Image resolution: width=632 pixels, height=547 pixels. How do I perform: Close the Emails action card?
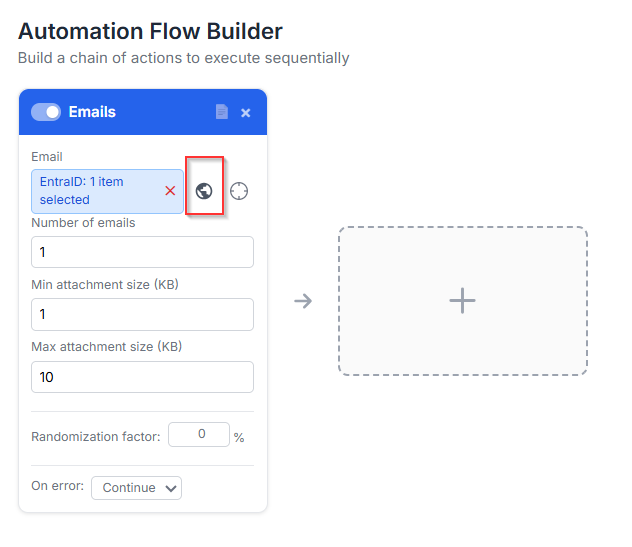(x=246, y=113)
